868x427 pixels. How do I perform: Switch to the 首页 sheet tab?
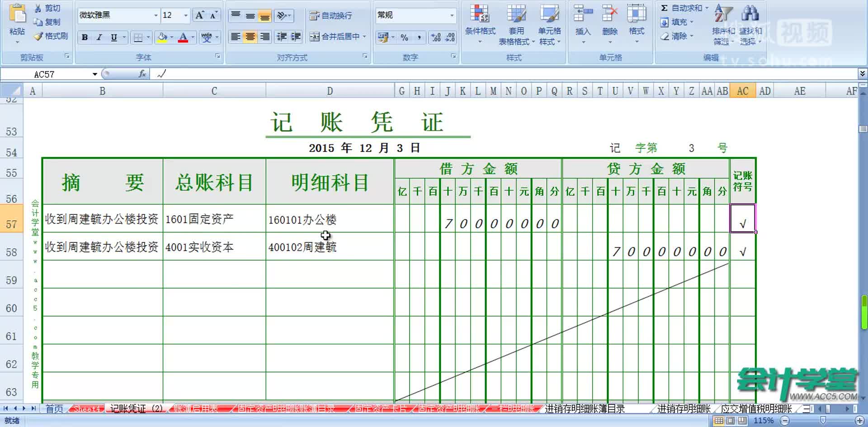pos(54,408)
